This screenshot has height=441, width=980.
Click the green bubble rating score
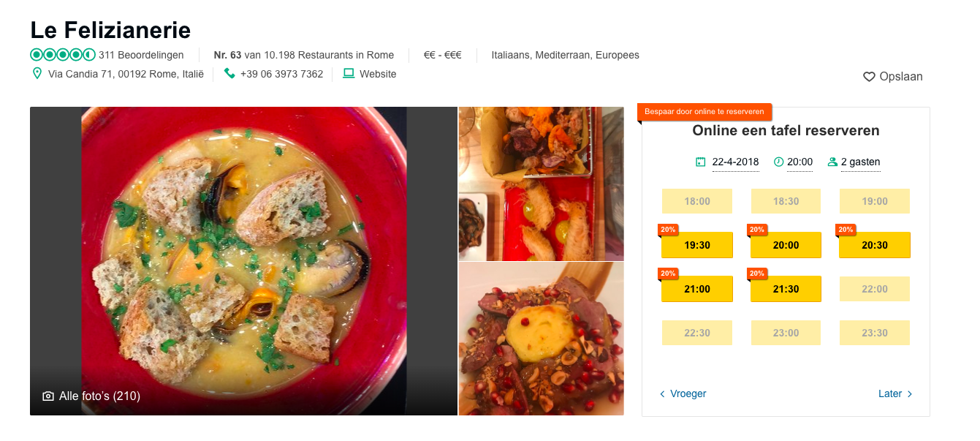coord(63,55)
